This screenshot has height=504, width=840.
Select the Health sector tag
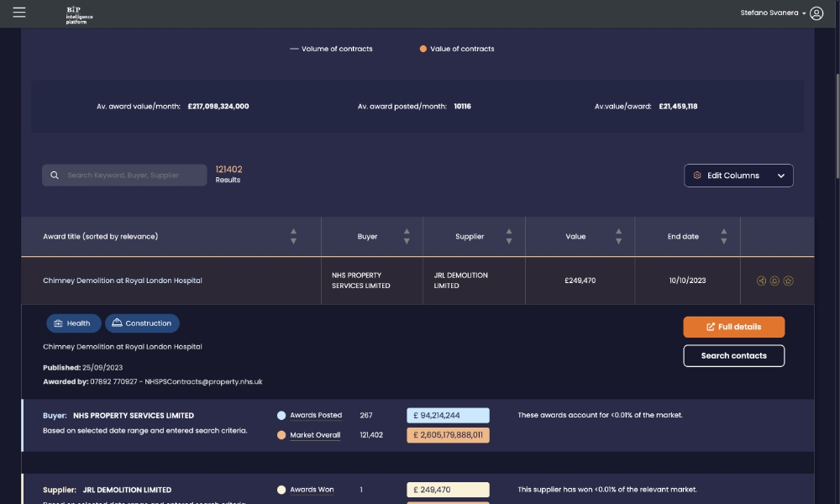coord(73,323)
